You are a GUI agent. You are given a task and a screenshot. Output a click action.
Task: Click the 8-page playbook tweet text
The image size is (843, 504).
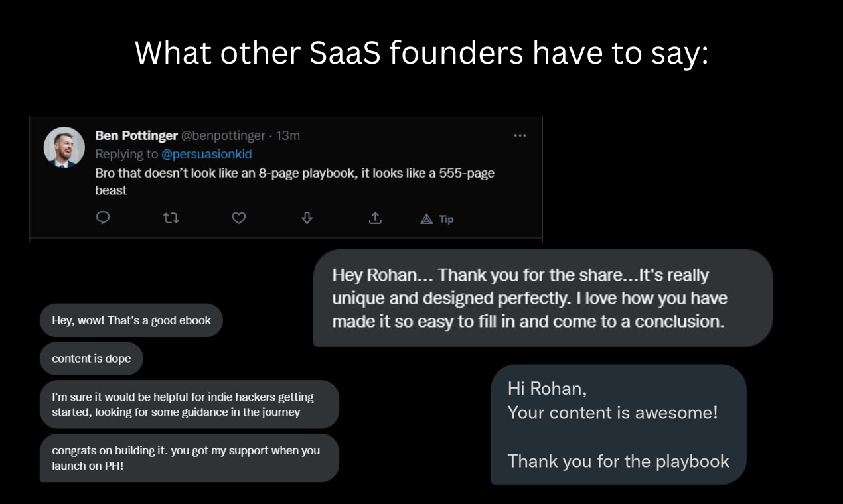(295, 182)
